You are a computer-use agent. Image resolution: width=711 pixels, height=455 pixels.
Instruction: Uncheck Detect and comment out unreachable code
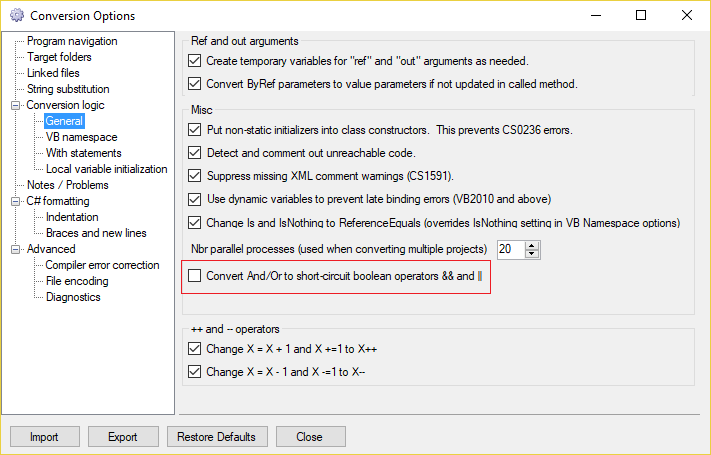[195, 152]
